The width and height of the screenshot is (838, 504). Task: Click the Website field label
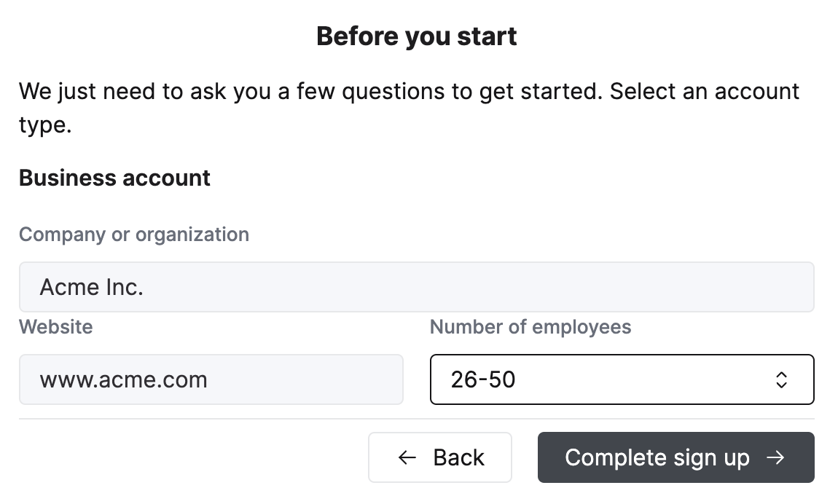[56, 327]
